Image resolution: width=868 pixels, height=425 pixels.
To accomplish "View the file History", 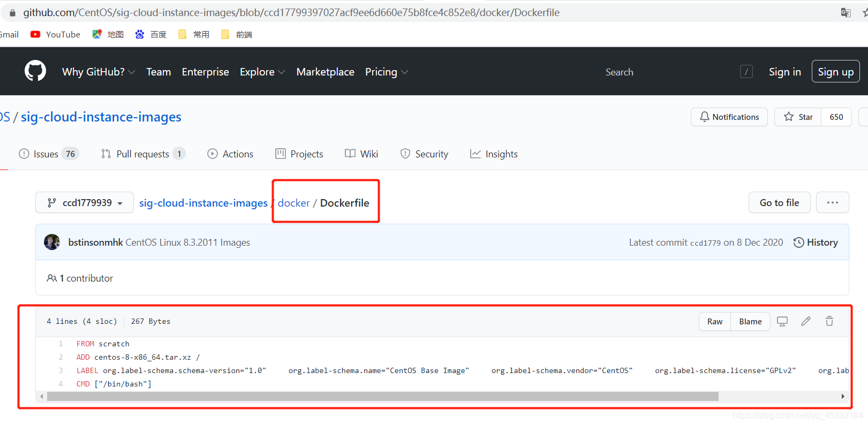I will 816,242.
